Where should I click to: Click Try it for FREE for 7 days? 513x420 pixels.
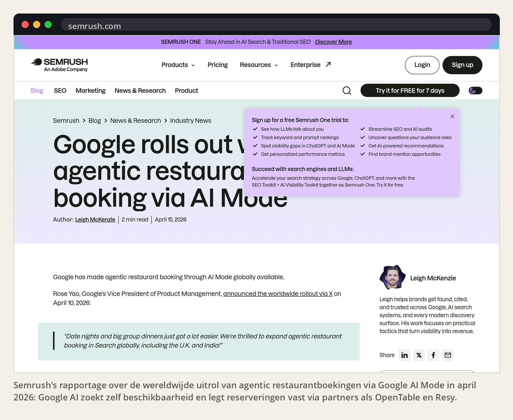pos(410,90)
